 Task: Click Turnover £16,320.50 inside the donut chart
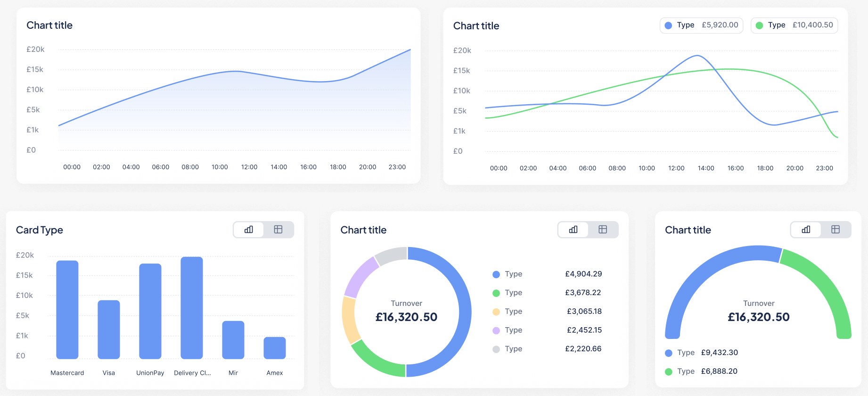tap(407, 312)
